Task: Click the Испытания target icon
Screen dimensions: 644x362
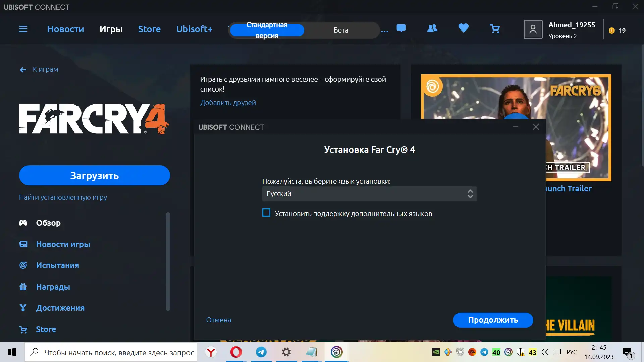Action: point(23,265)
